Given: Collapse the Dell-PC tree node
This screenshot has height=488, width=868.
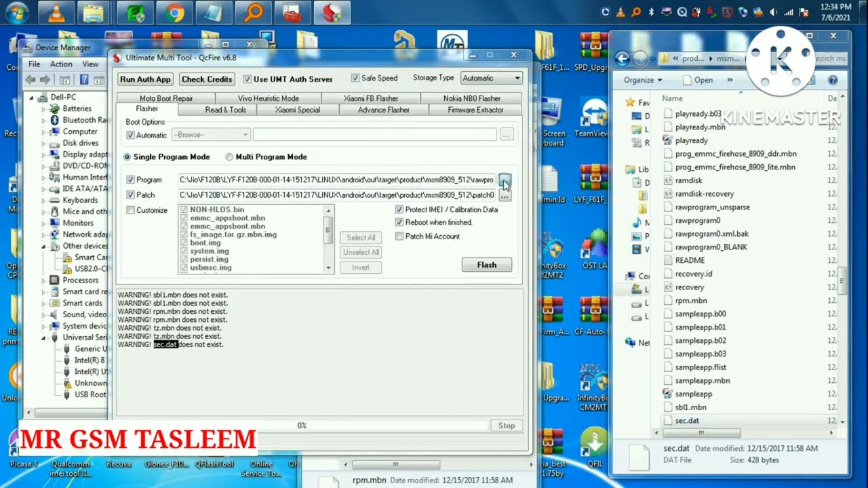Looking at the screenshot, I should click(x=32, y=98).
